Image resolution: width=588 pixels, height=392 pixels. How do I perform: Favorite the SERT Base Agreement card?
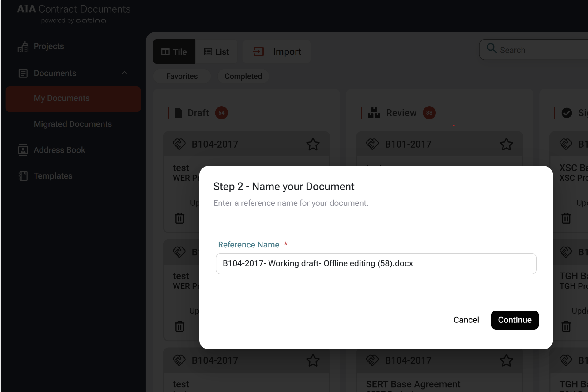point(506,360)
